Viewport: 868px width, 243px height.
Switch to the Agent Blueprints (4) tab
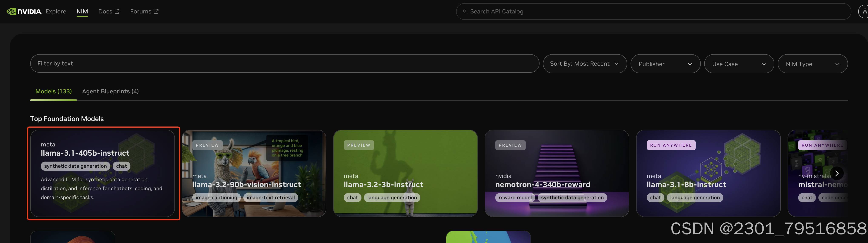tap(111, 91)
